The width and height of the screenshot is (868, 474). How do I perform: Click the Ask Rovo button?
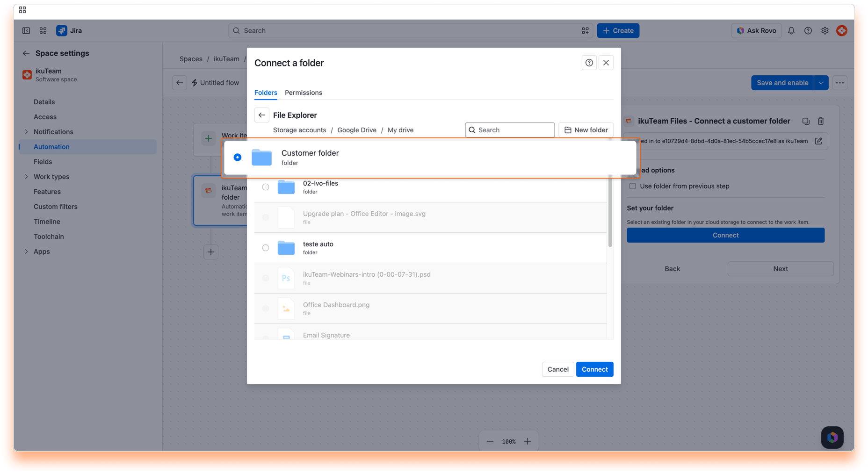(756, 30)
